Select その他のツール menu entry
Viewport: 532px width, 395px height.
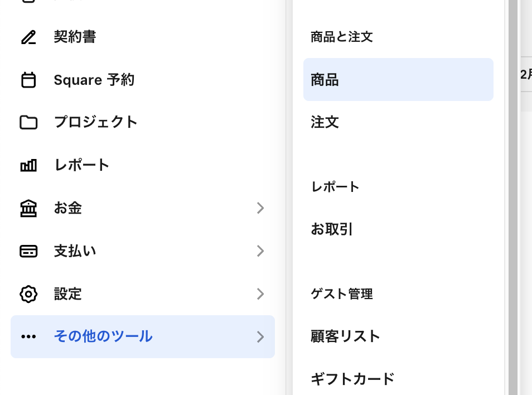(x=143, y=336)
